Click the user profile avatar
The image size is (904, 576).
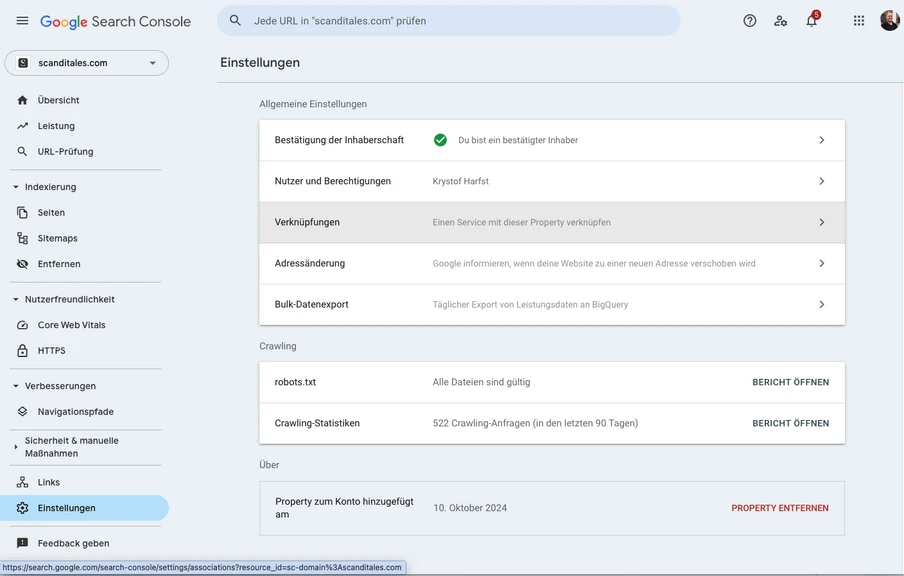[x=889, y=21]
